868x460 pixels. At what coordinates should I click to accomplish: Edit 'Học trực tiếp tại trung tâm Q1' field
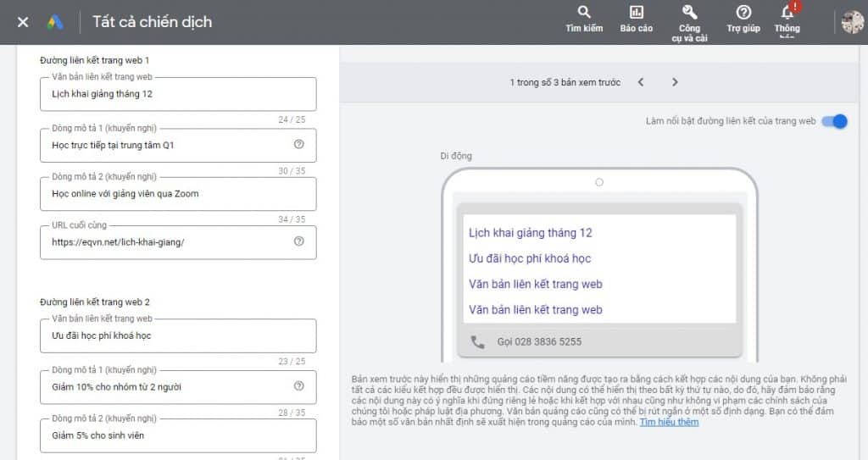tap(178, 145)
